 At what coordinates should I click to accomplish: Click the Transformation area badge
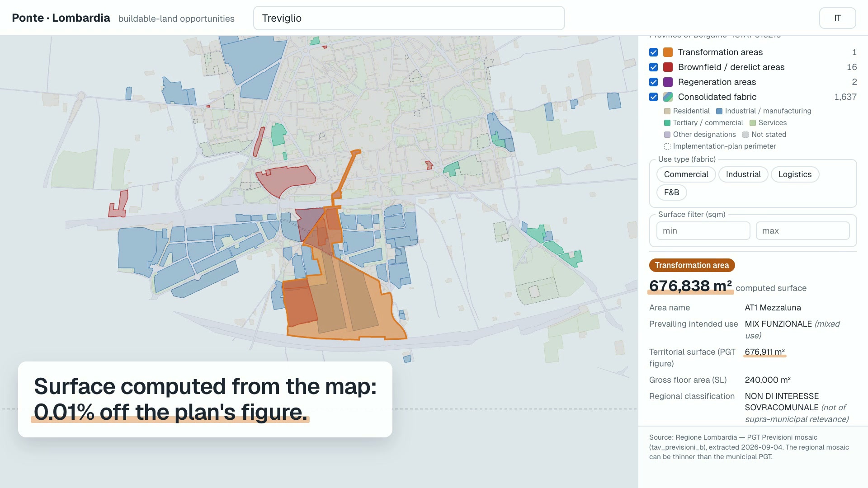click(x=692, y=265)
